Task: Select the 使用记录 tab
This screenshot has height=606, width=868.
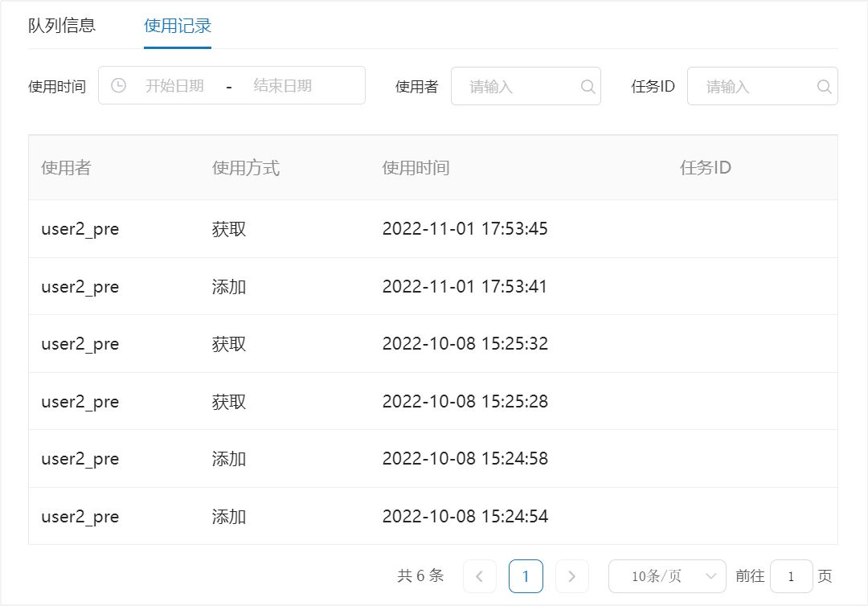Action: (178, 26)
